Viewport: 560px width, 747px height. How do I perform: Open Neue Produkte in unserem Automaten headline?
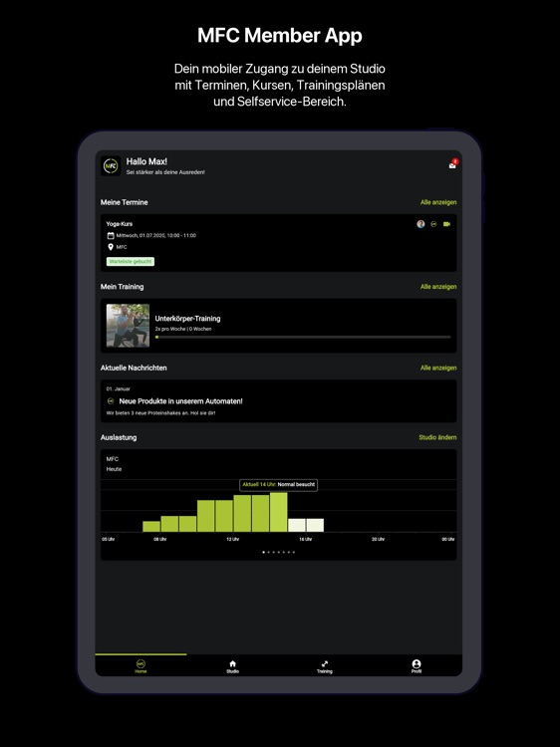(x=180, y=401)
